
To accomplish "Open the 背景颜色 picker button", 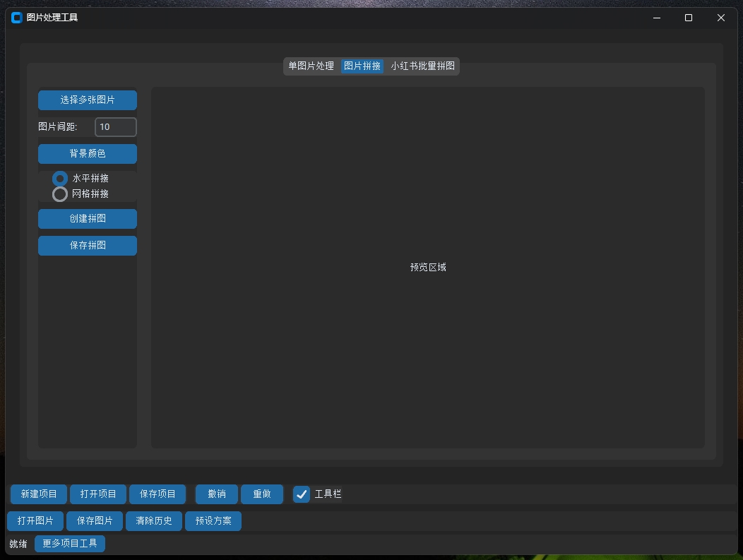I will pos(88,153).
